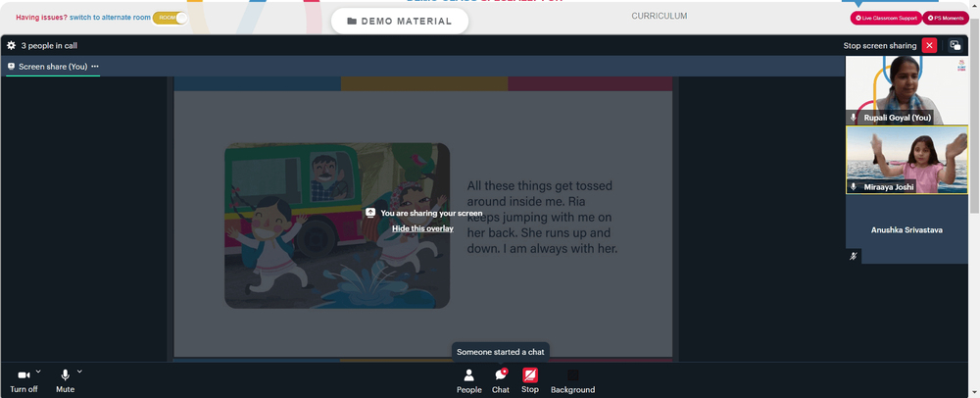Select the CURRICULUM tab
This screenshot has width=980, height=398.
coord(659,17)
